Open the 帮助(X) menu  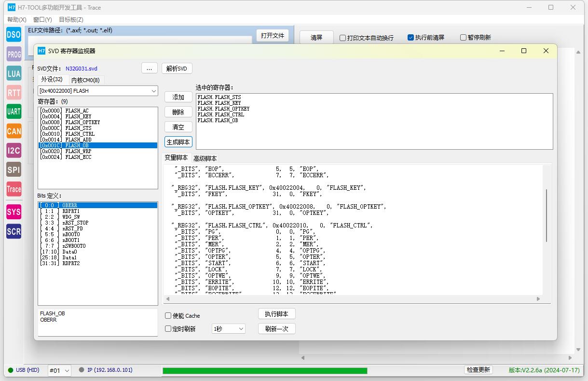(x=17, y=20)
